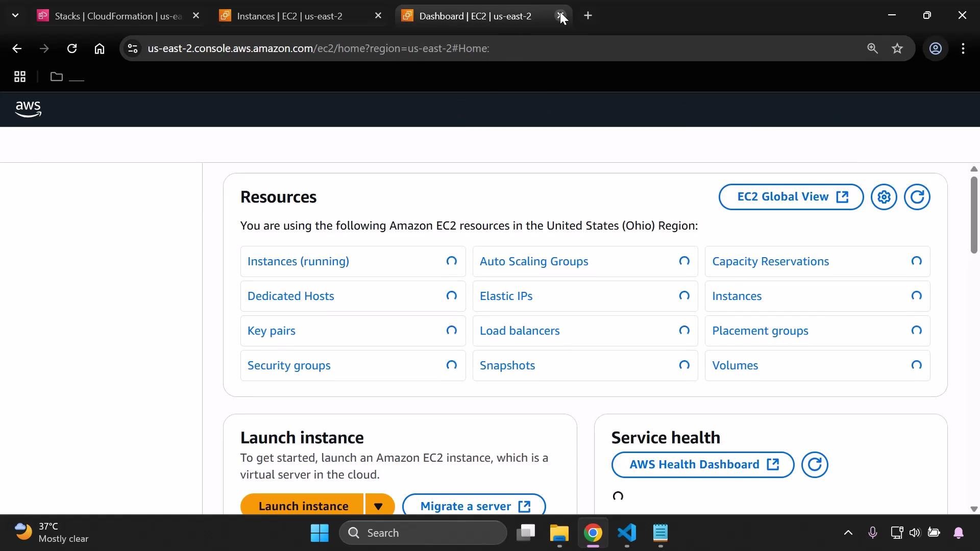This screenshot has height=551, width=980.
Task: Open the bookmarks bar folder
Action: pos(67,77)
